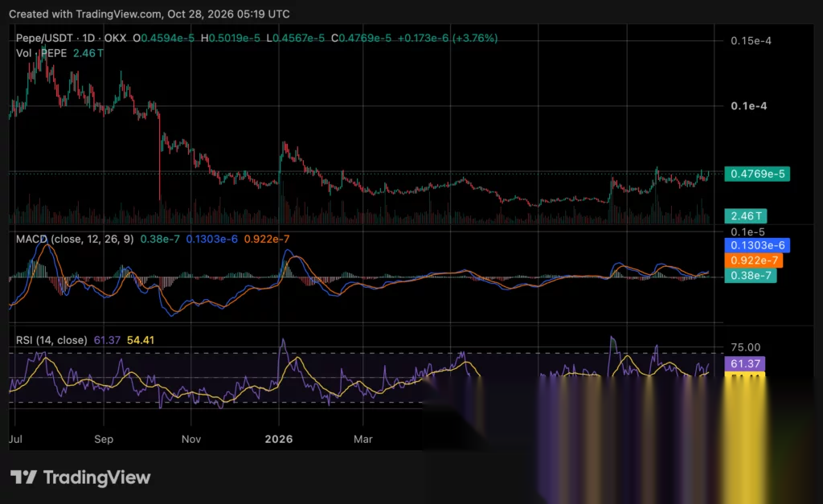
Task: Click the Jul label on time axis
Action: [16, 439]
